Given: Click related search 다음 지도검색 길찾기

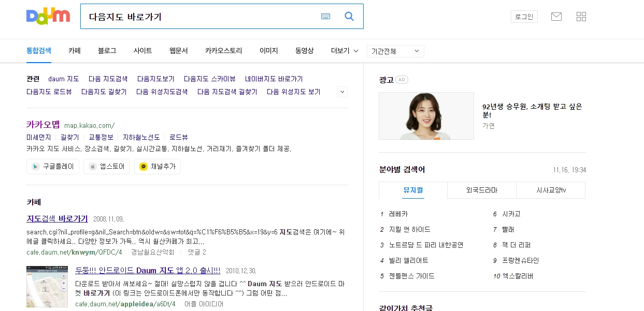Looking at the screenshot, I should (x=227, y=92).
